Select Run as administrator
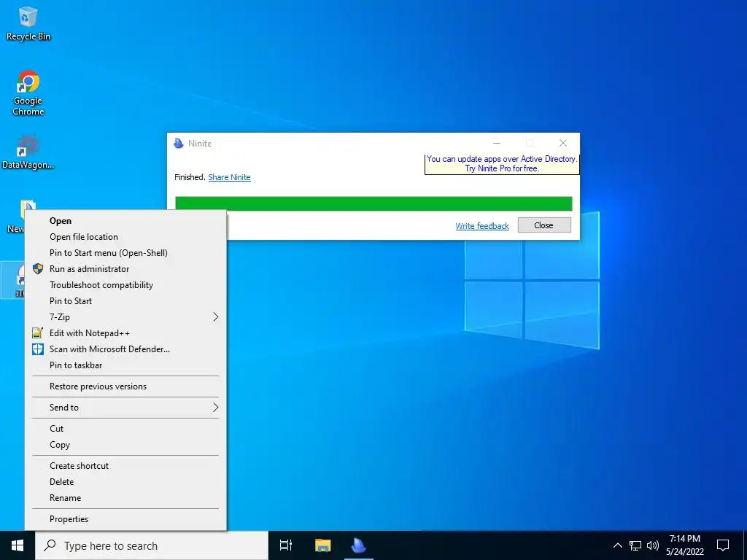The width and height of the screenshot is (747, 560). (125, 269)
